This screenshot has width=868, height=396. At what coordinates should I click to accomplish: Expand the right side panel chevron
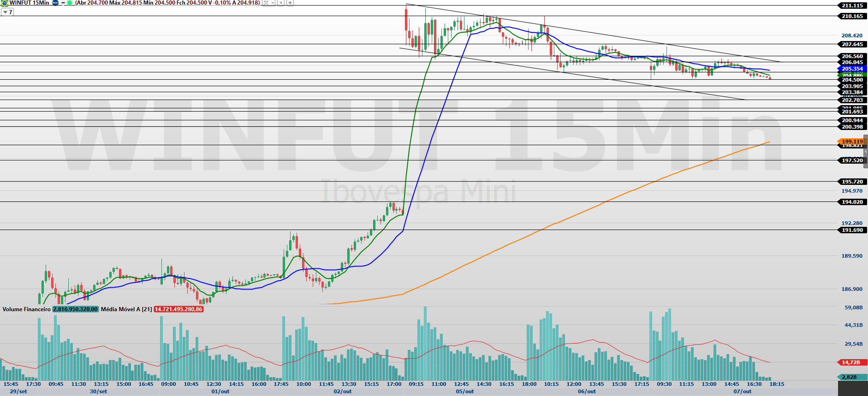point(866,151)
